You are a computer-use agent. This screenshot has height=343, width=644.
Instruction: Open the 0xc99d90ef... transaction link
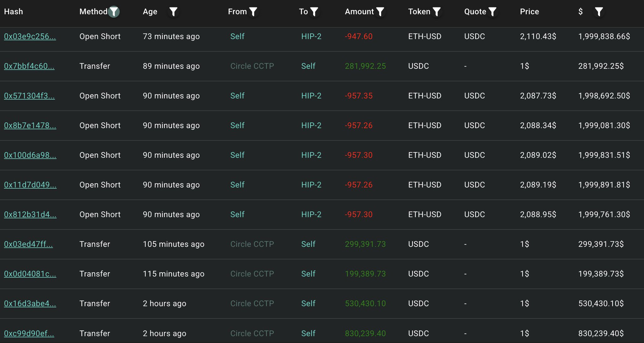click(x=29, y=333)
